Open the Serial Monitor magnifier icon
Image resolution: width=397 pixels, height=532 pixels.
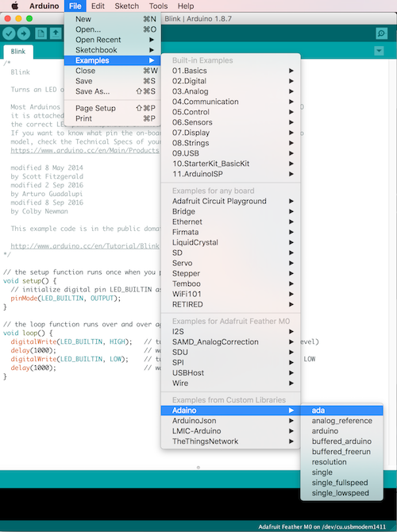[382, 33]
